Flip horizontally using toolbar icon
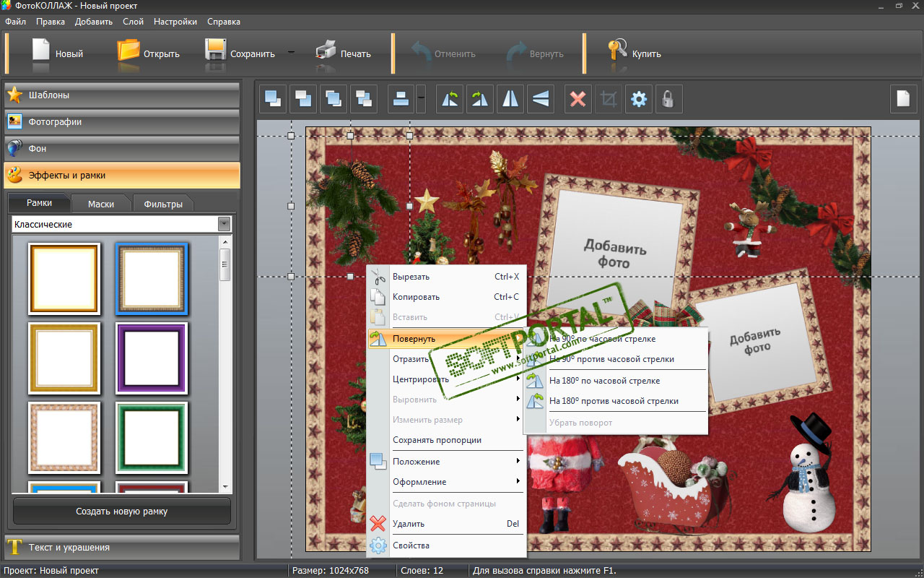The width and height of the screenshot is (924, 578). click(510, 98)
